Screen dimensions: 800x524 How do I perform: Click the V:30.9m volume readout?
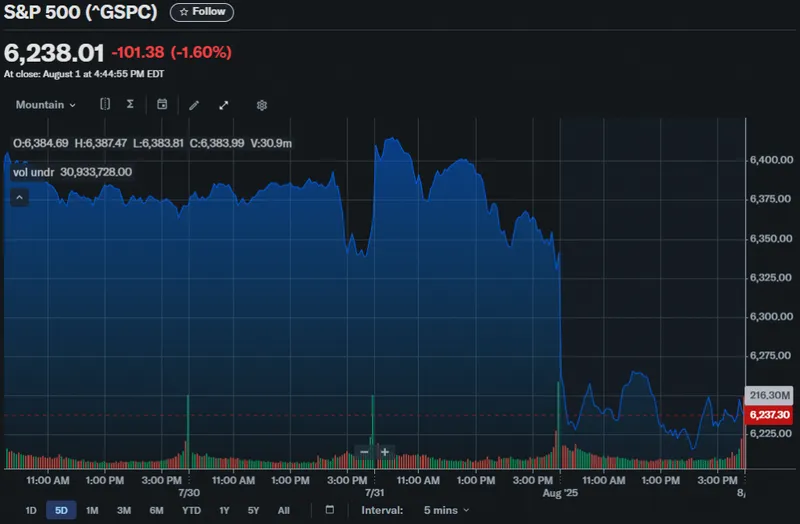click(x=271, y=143)
